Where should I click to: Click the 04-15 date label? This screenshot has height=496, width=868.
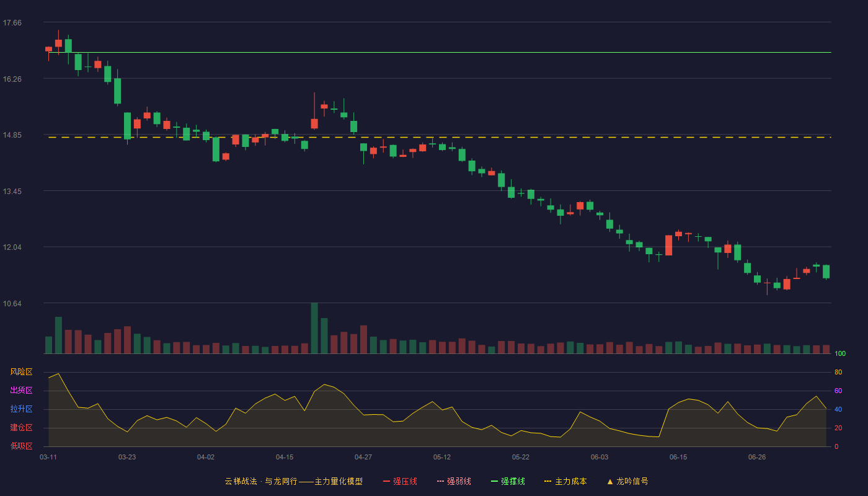(285, 457)
